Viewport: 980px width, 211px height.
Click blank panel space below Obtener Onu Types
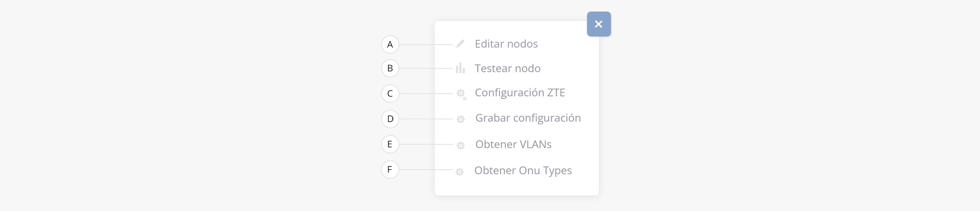tap(517, 187)
